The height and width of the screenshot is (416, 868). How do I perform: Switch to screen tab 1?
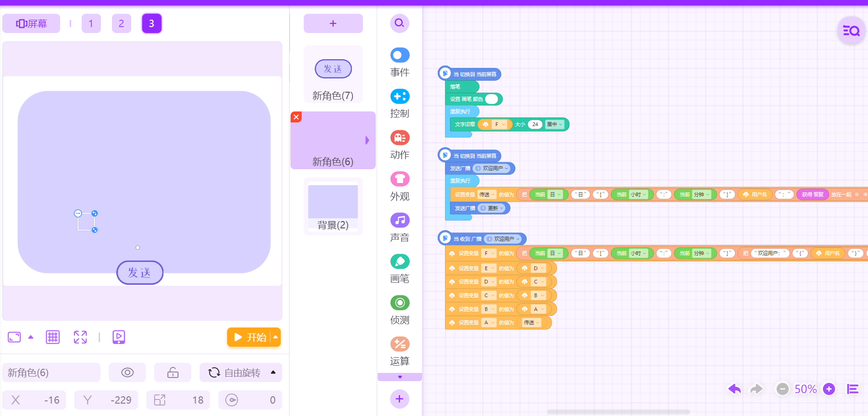pos(91,23)
